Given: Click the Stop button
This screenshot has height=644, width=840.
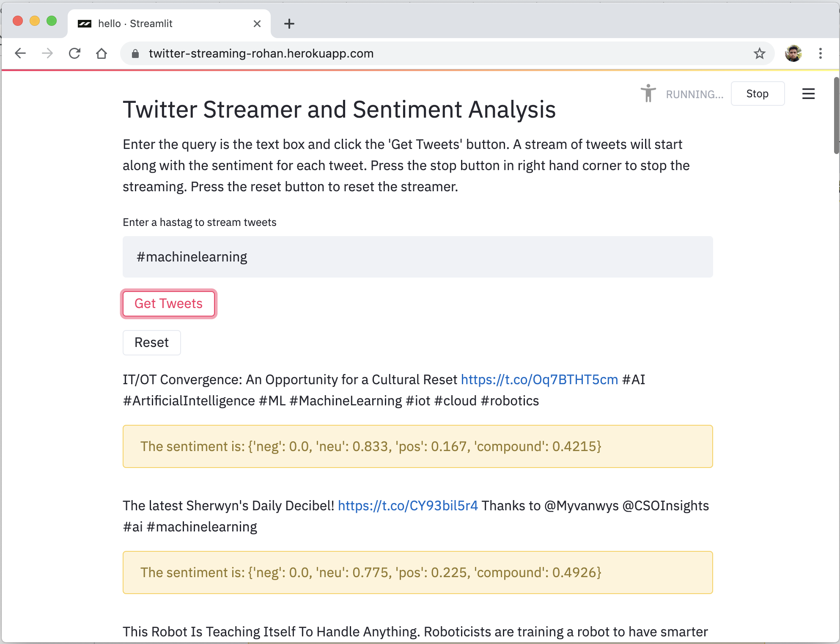Looking at the screenshot, I should [757, 94].
